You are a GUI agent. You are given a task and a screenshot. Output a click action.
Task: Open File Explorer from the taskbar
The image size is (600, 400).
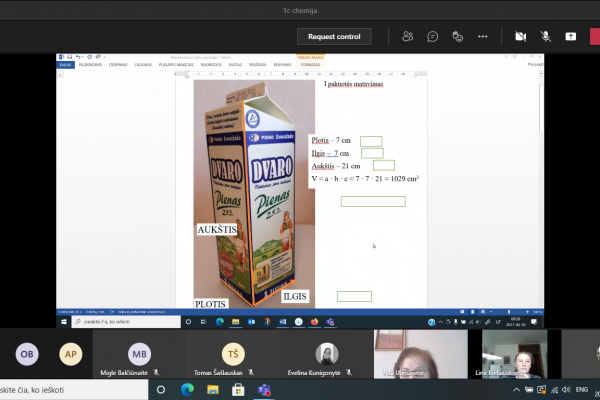[213, 390]
